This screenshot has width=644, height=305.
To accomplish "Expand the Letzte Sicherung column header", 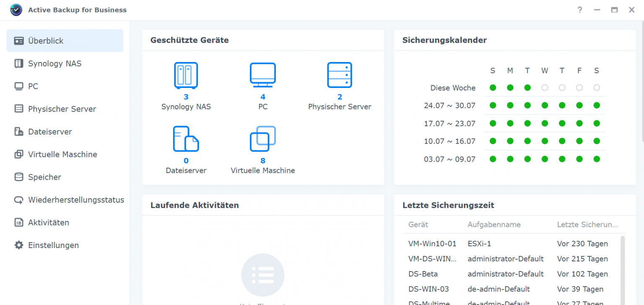I will (587, 225).
